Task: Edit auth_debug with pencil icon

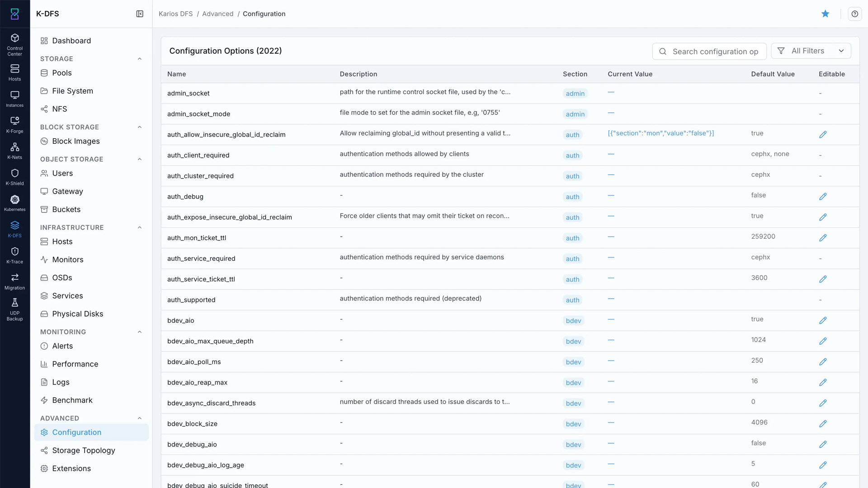Action: [x=823, y=197]
